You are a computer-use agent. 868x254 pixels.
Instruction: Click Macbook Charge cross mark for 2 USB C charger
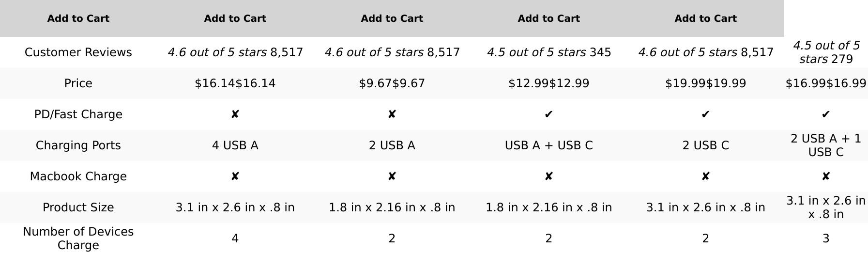coord(705,176)
